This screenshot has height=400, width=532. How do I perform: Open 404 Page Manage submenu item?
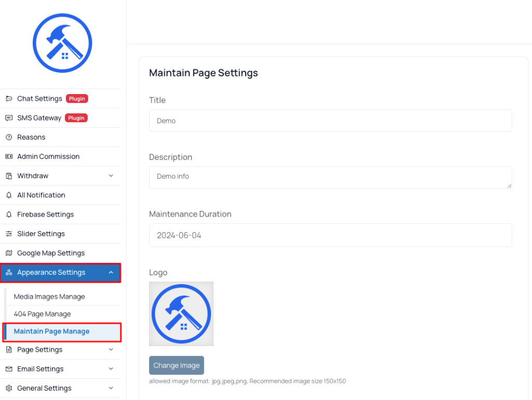pyautogui.click(x=43, y=314)
